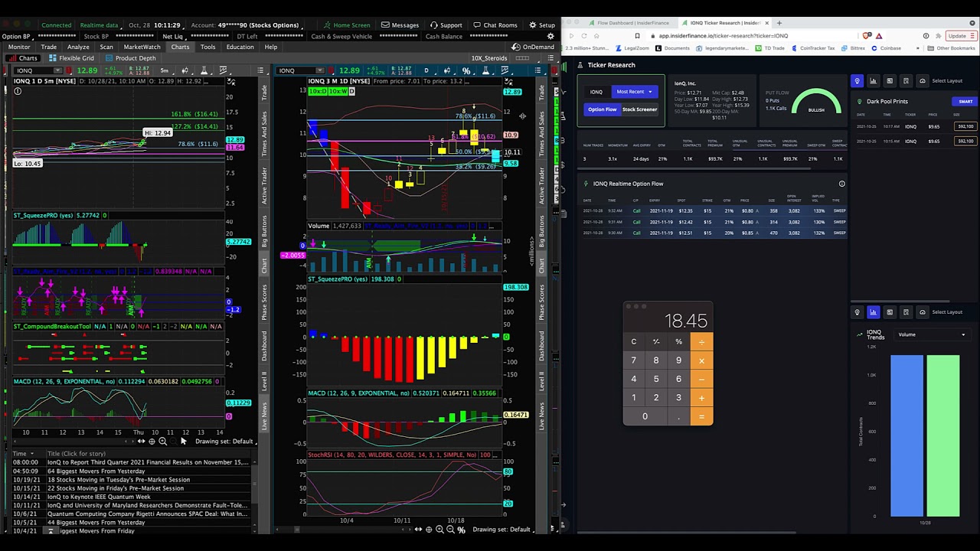Screen dimensions: 980x551
Task: Open 10X_Steroids workspace selector
Action: coord(489,58)
